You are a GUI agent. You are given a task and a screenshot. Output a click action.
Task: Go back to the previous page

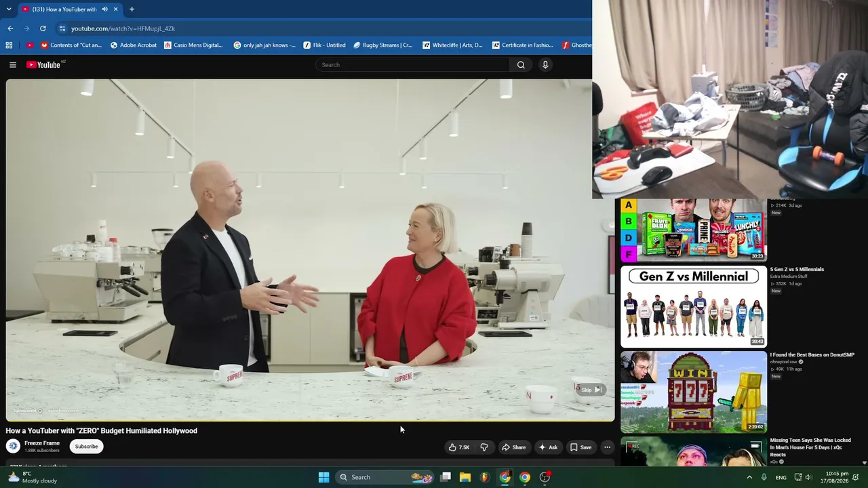click(x=10, y=28)
